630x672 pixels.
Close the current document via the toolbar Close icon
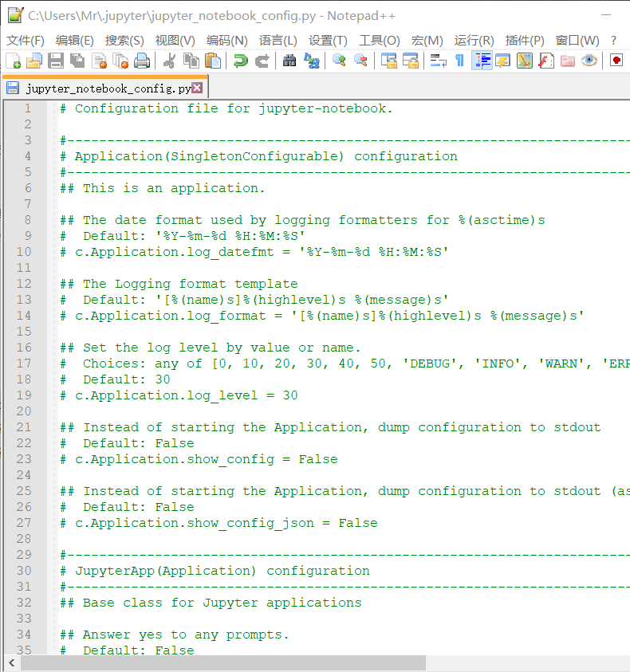pos(100,61)
